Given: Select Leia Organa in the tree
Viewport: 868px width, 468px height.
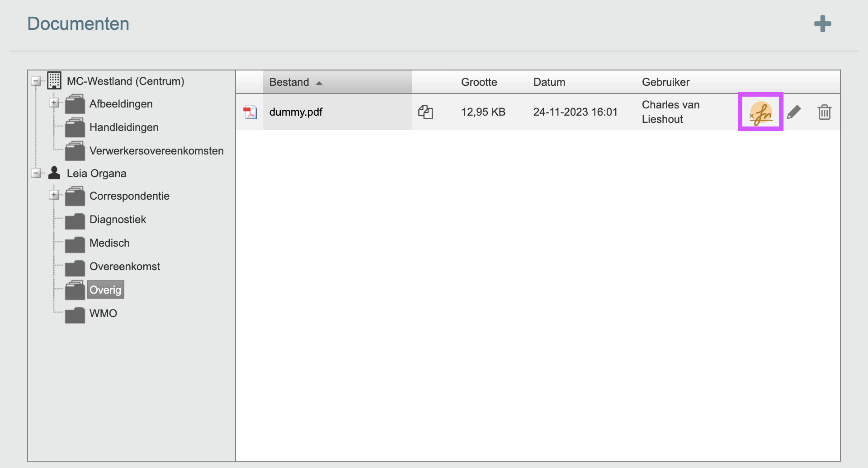Looking at the screenshot, I should point(97,173).
